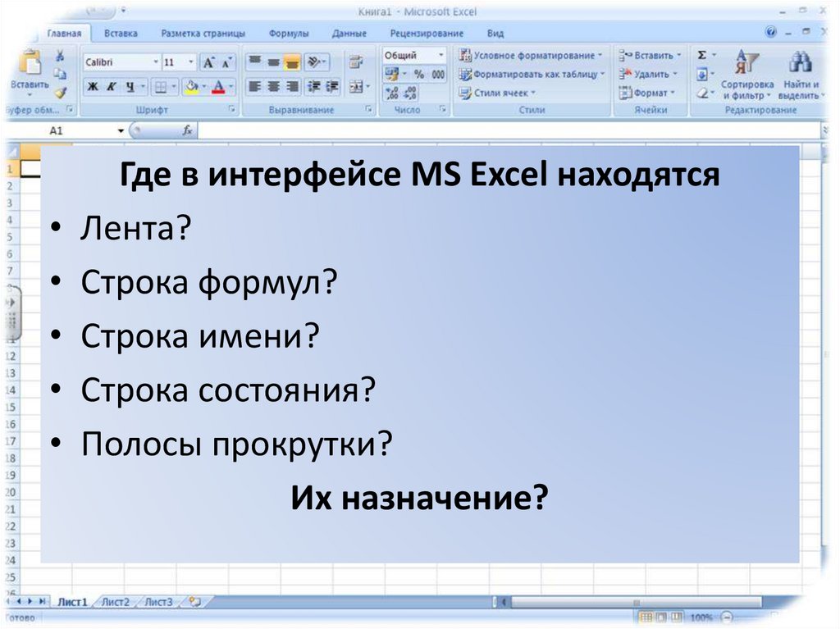Screen dimensions: 840x629
Task: Switch to the Вставка tab
Action: (121, 34)
